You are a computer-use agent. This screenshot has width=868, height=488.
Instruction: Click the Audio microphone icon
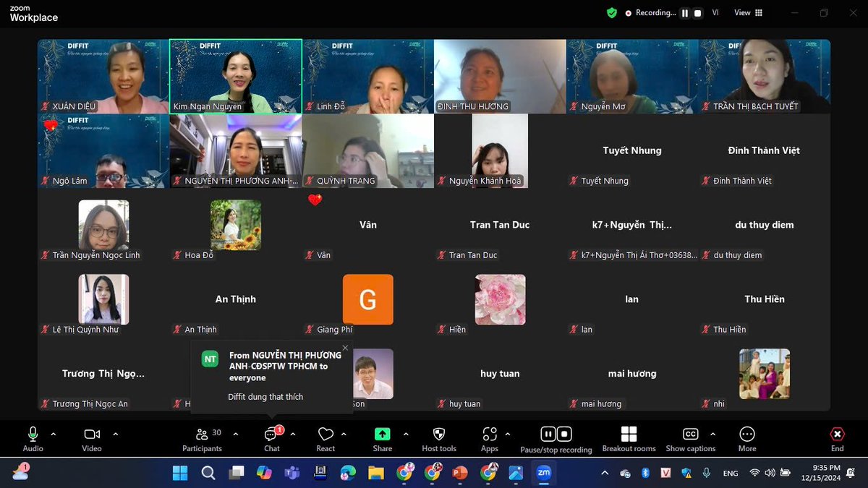(x=33, y=434)
